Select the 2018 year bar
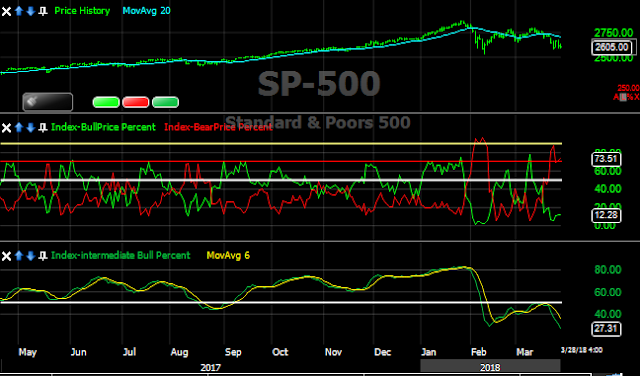Screen dimensions: 640x376 click(x=491, y=367)
